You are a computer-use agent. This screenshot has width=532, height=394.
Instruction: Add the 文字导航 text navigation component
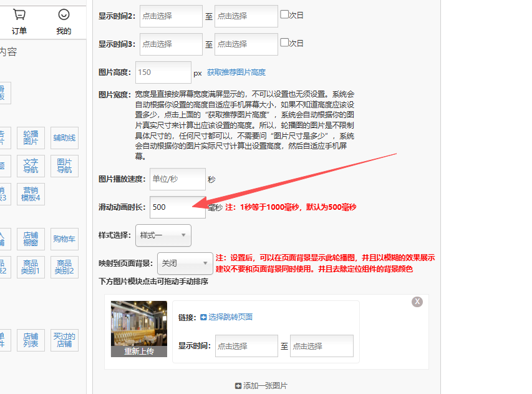point(31,165)
